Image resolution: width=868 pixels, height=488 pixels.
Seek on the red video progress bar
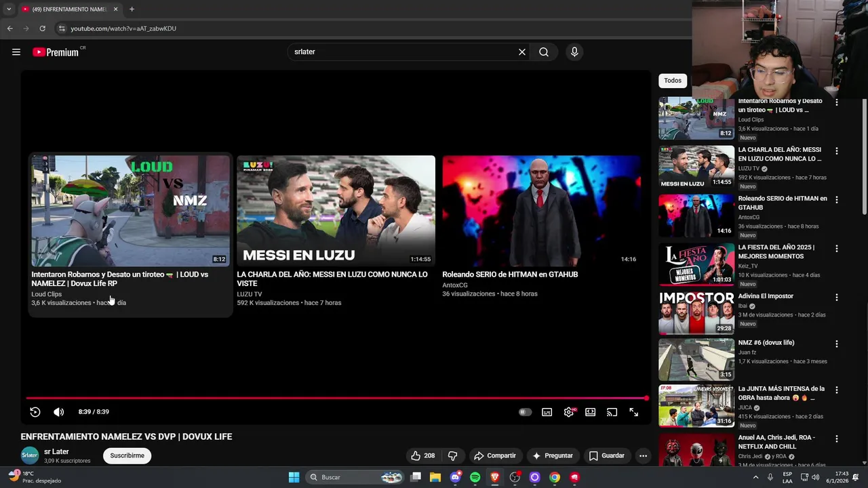[336, 398]
